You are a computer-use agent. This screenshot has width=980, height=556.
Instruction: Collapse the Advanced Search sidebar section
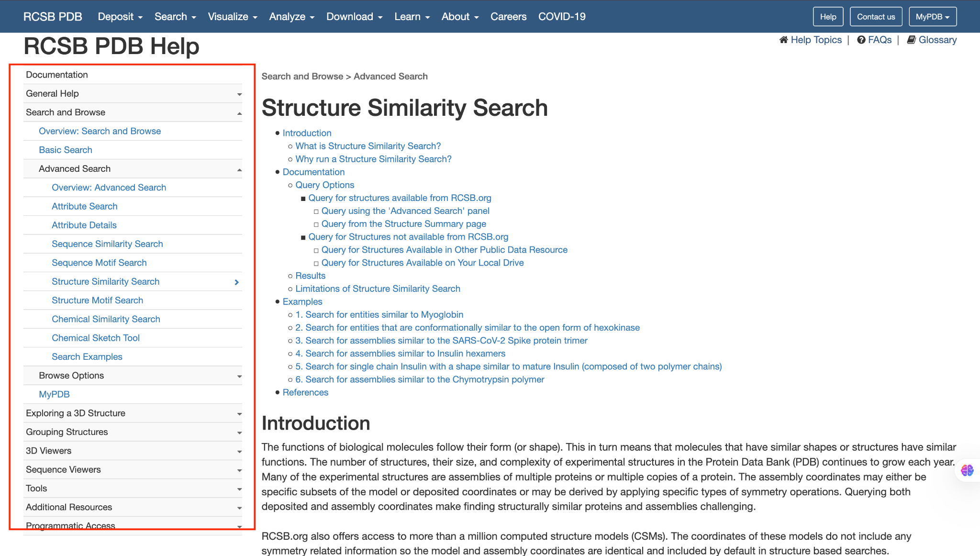[x=239, y=169]
